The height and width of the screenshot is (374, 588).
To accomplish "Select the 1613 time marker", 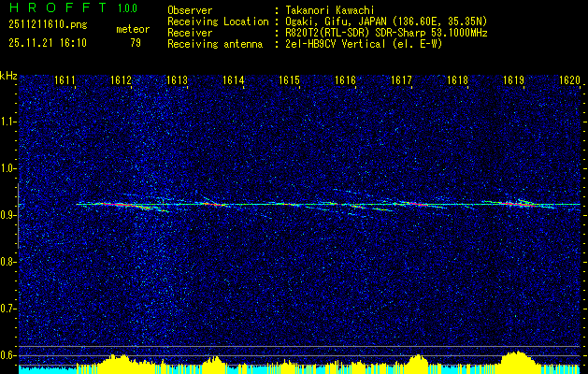I will click(x=178, y=81).
